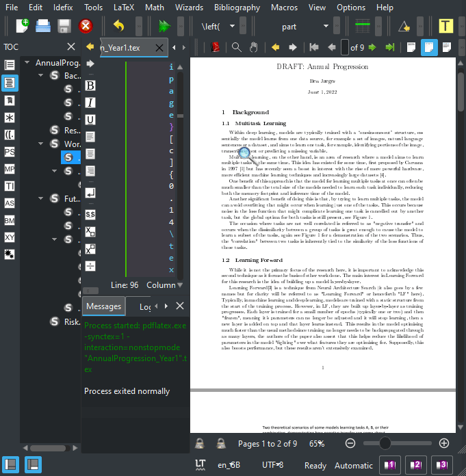Open the LaTeX menu
The height and width of the screenshot is (476, 466).
click(x=124, y=8)
